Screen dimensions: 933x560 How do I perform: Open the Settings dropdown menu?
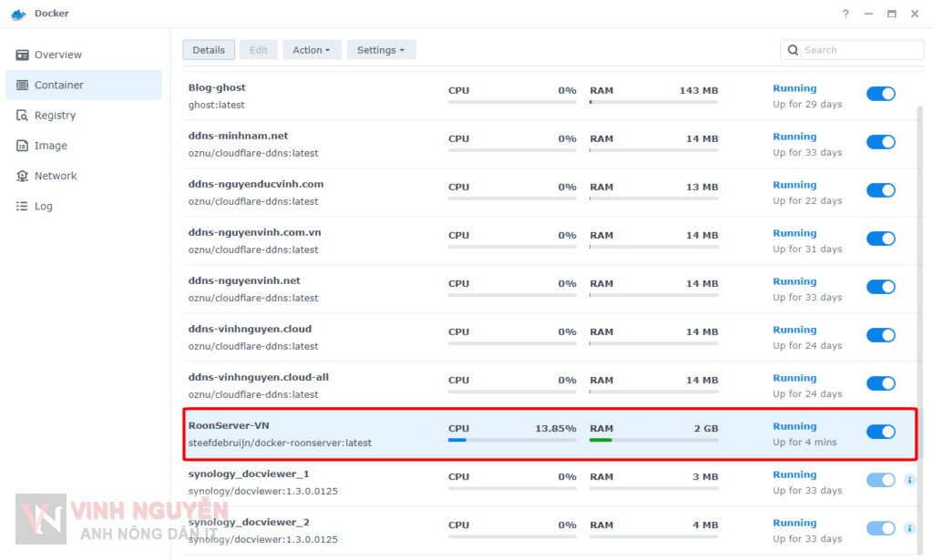381,50
